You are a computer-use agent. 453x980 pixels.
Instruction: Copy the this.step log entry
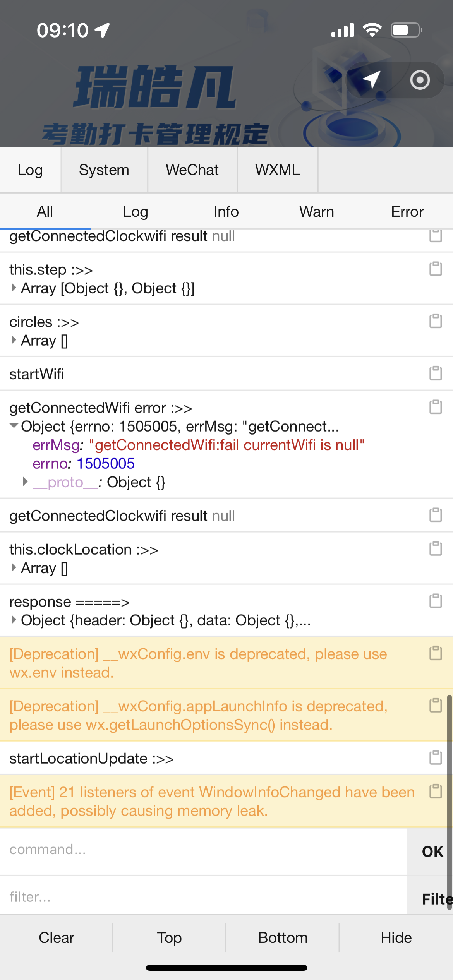point(436,269)
